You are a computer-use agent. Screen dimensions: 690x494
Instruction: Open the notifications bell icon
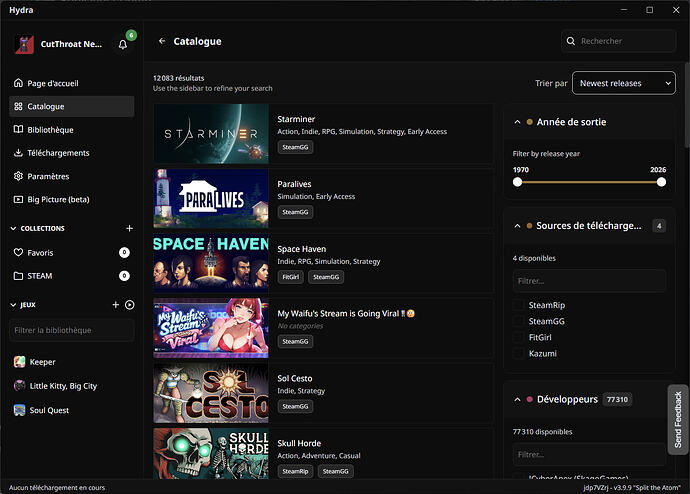pyautogui.click(x=123, y=44)
